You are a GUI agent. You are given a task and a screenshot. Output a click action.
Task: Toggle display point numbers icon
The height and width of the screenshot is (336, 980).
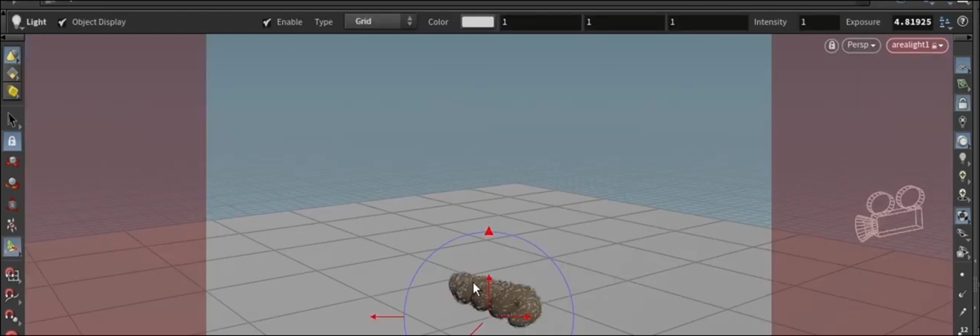click(x=963, y=311)
